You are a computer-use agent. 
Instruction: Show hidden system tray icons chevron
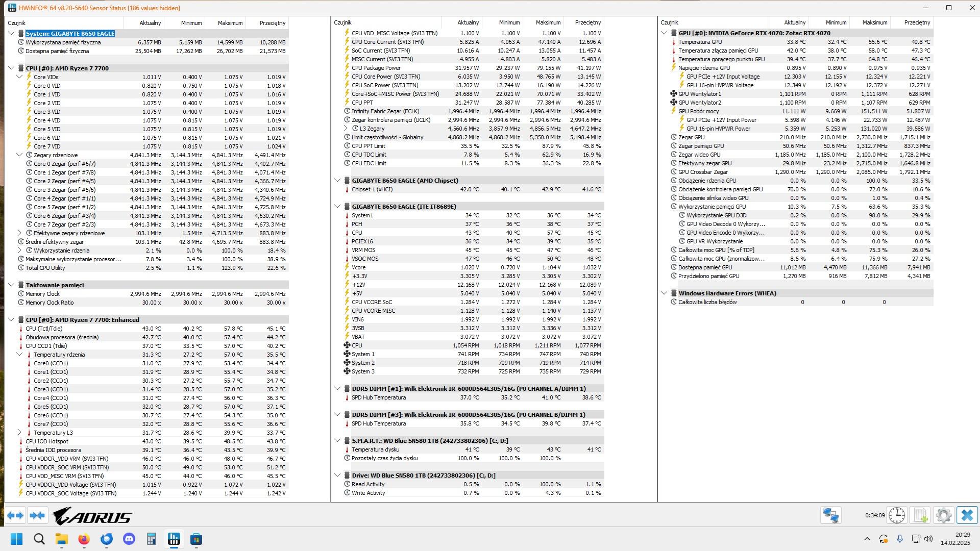click(867, 539)
